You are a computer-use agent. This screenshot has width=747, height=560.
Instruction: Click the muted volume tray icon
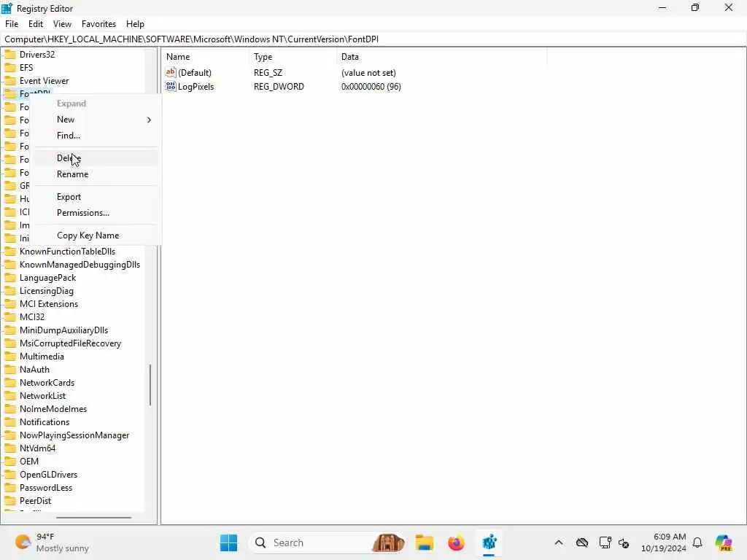pos(624,542)
